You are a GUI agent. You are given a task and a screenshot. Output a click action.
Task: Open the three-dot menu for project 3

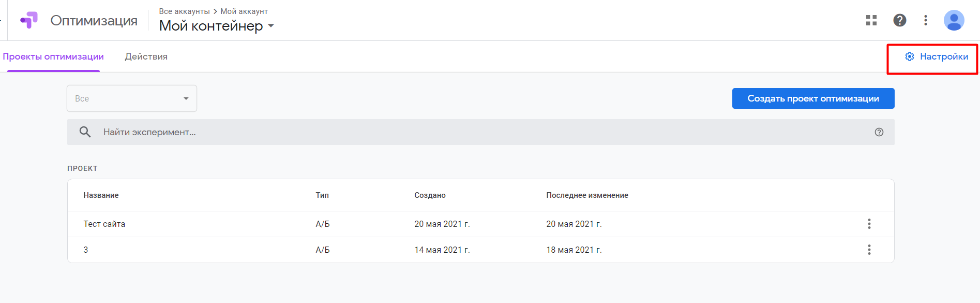[869, 250]
